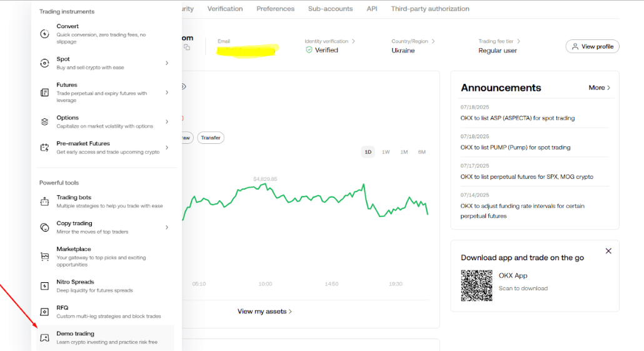Open PUMP (Pump) spot listing announcement
Viewport: 644px width, 351px height.
point(515,147)
